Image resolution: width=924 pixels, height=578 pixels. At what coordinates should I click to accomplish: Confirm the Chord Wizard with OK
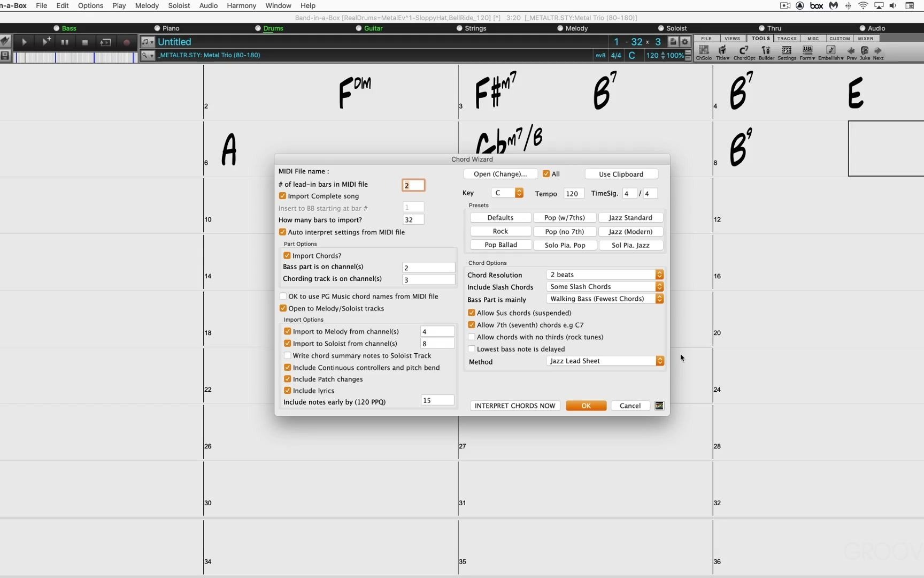tap(586, 406)
